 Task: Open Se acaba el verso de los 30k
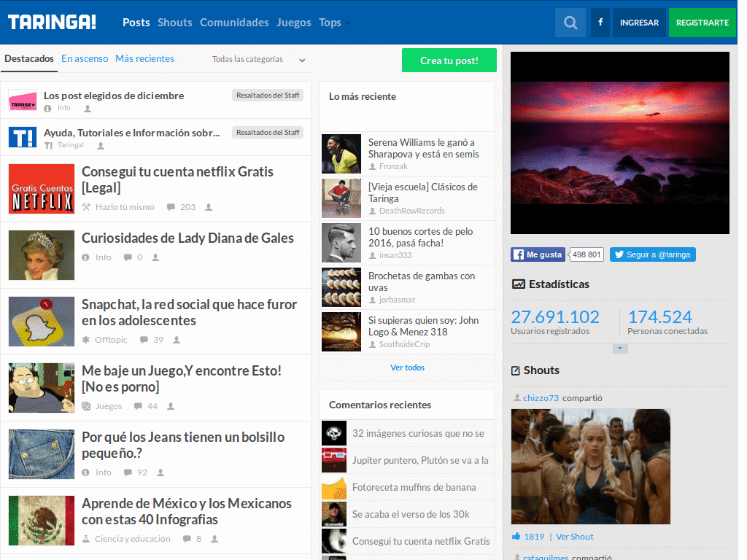click(411, 514)
